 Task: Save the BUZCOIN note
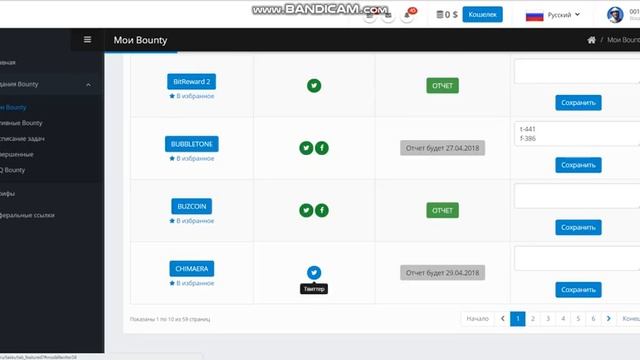[x=578, y=227]
